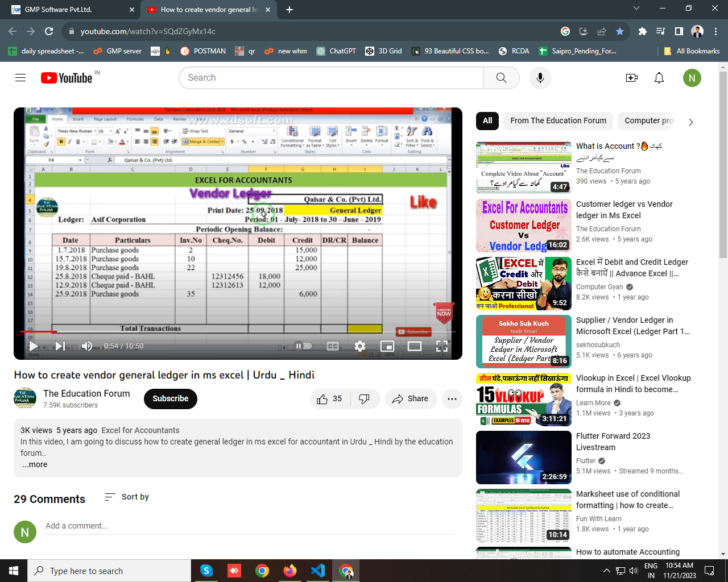Expand the description with ...more
728x582 pixels.
pos(35,464)
